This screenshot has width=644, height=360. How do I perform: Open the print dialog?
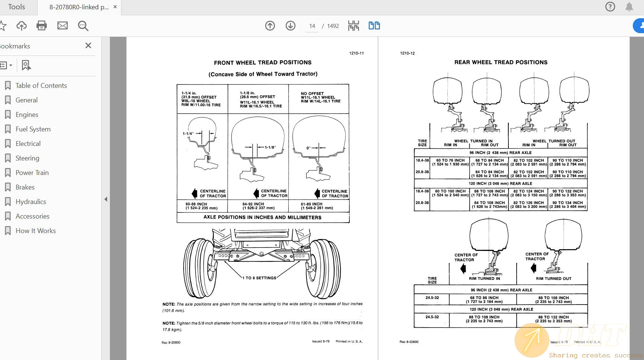point(41,26)
